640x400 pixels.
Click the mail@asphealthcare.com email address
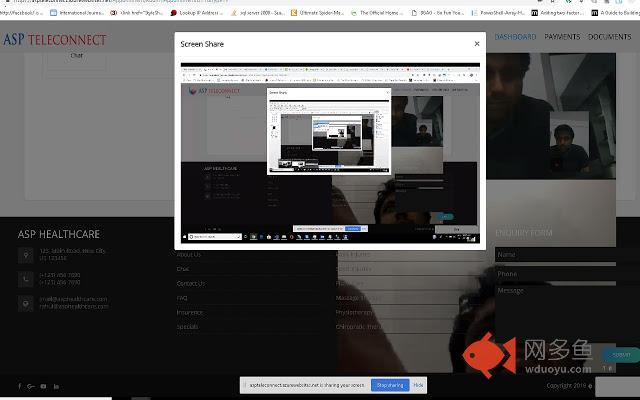(x=73, y=299)
